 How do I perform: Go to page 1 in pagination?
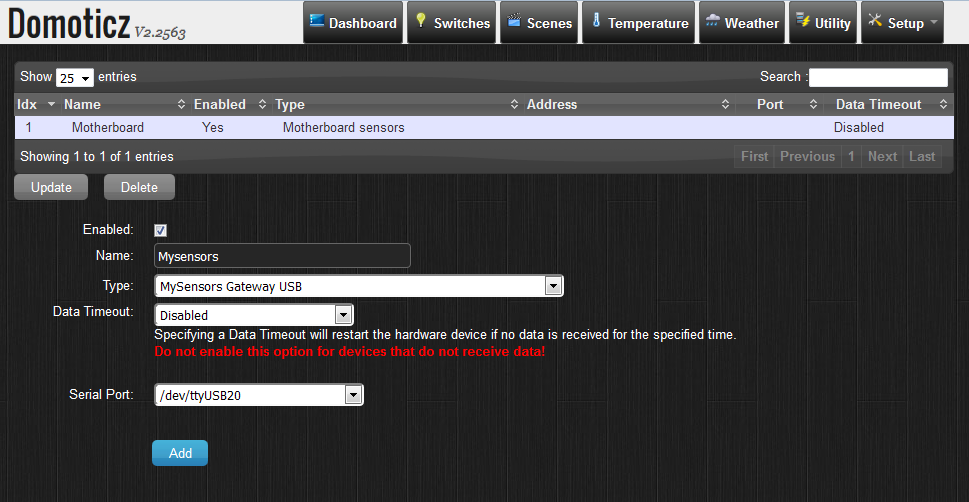click(851, 156)
